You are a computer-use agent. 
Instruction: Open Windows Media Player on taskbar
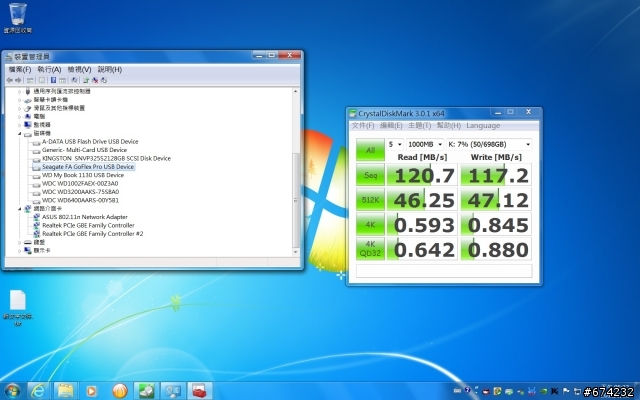[92, 391]
